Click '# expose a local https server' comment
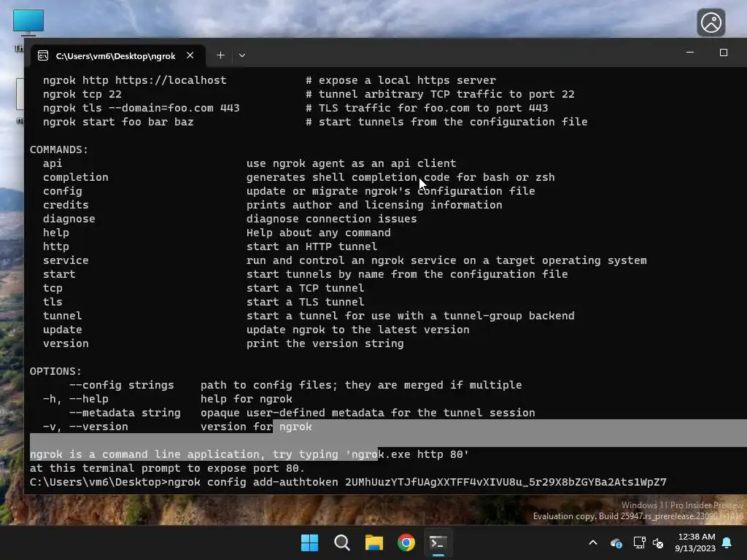Viewport: 747px width, 560px height. pyautogui.click(x=400, y=80)
